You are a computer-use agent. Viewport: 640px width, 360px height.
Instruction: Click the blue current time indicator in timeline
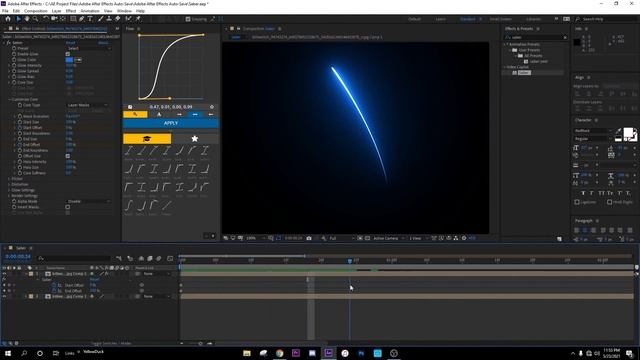(x=350, y=260)
